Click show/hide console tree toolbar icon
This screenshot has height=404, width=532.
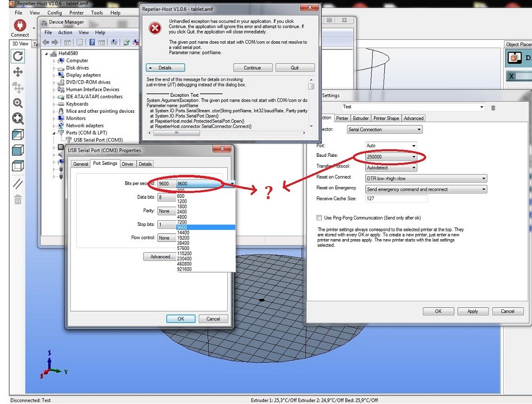coord(68,43)
